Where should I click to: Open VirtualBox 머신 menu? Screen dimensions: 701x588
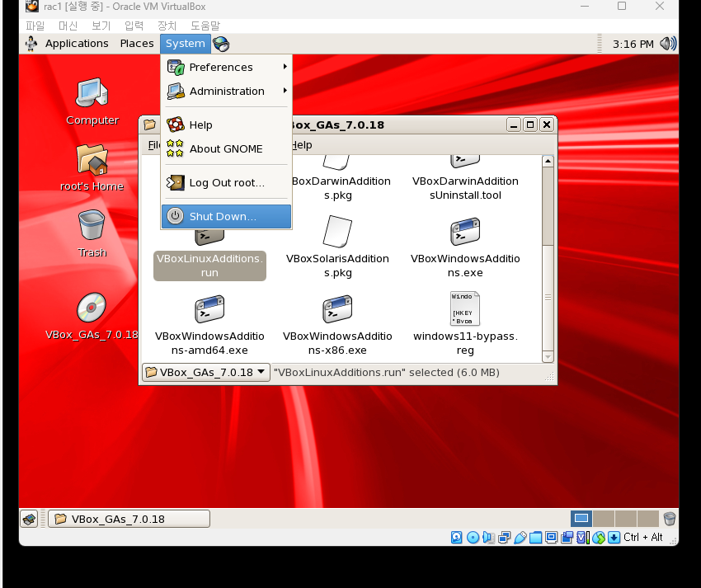[x=68, y=26]
